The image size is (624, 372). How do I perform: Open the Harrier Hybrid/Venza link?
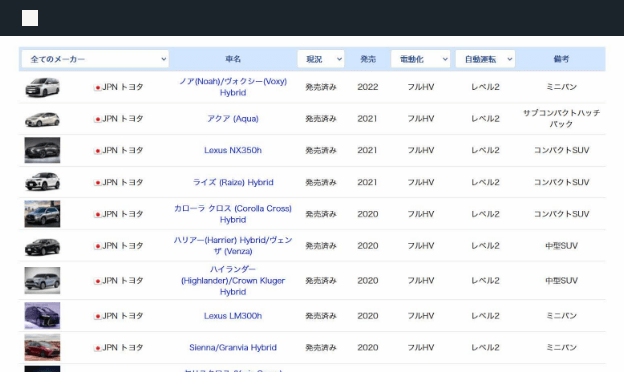click(x=233, y=245)
